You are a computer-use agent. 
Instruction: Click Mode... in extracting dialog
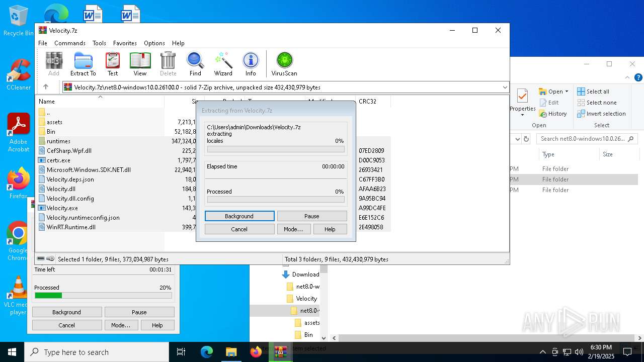coord(293,229)
